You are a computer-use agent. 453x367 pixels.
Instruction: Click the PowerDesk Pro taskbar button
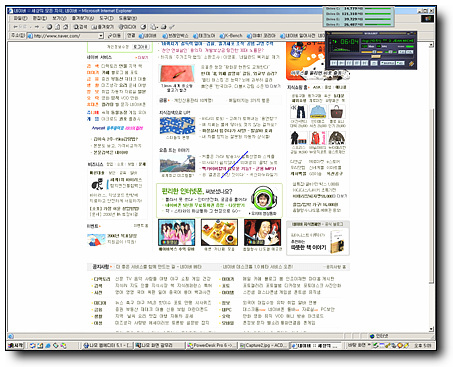(211, 345)
